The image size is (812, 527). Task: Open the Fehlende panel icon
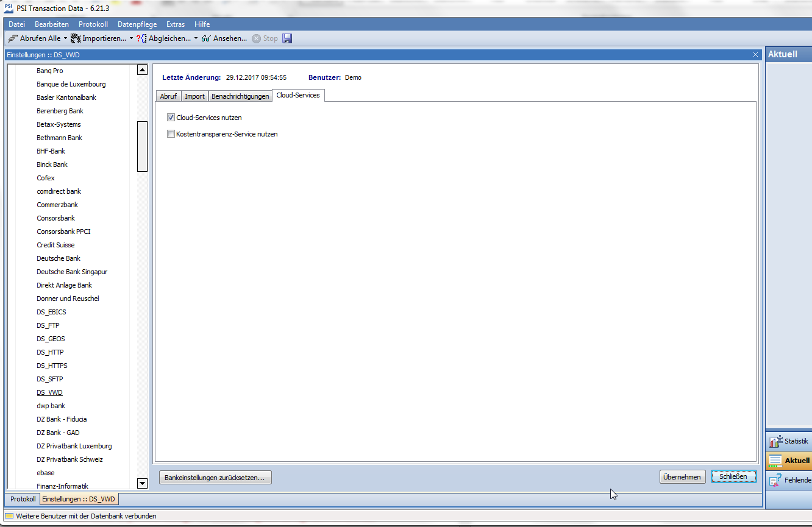click(x=775, y=480)
